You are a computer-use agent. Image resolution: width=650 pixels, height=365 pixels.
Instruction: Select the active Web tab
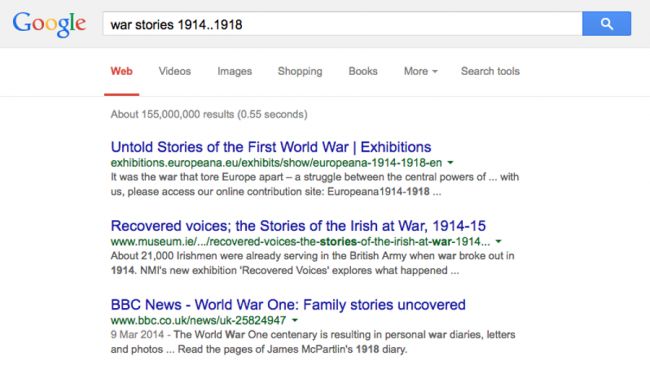tap(121, 71)
